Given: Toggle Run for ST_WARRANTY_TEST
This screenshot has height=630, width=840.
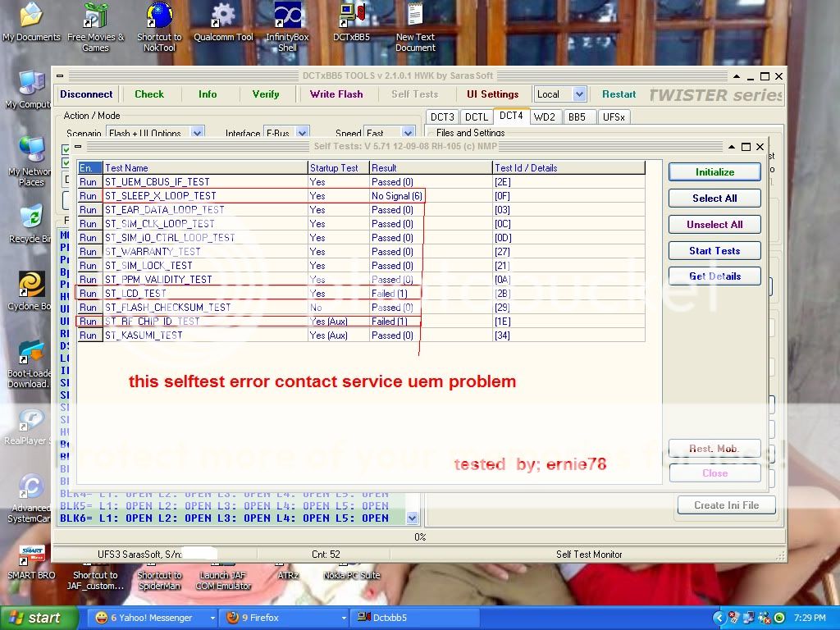Looking at the screenshot, I should coord(89,252).
